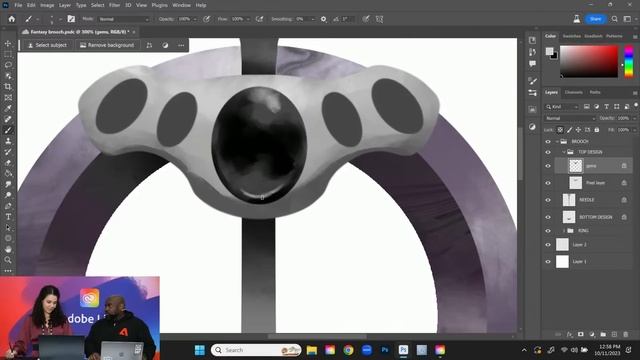This screenshot has height=360, width=640.
Task: Hide the Pixel layer
Action: click(x=548, y=183)
